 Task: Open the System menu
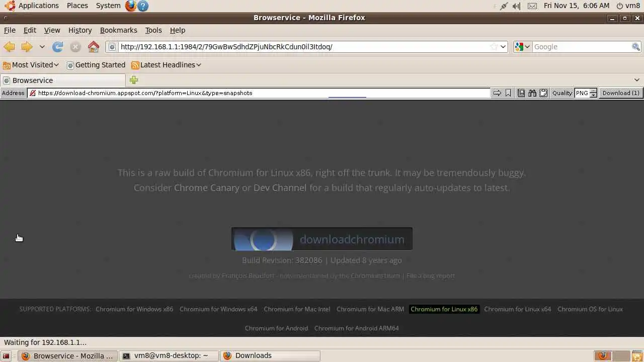(x=108, y=6)
